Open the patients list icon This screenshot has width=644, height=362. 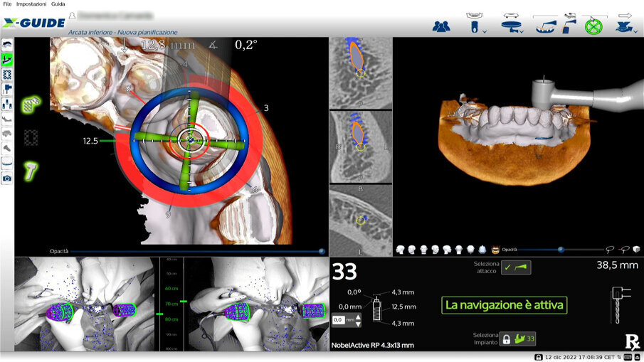(x=441, y=27)
